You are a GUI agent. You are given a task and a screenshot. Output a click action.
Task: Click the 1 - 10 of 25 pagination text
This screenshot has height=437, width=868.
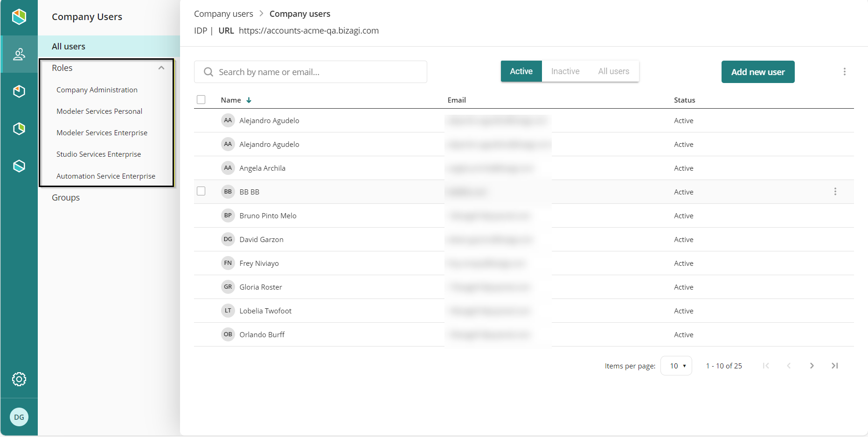click(x=724, y=366)
